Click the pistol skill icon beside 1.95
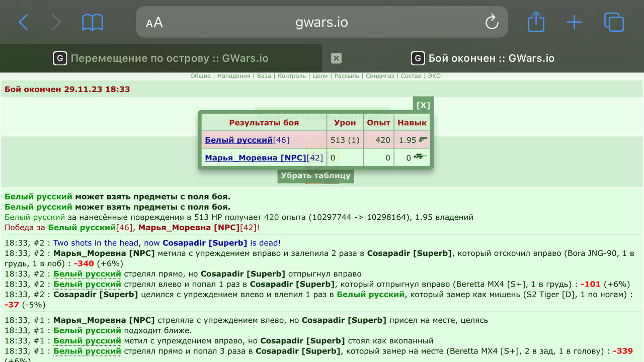 pyautogui.click(x=423, y=140)
